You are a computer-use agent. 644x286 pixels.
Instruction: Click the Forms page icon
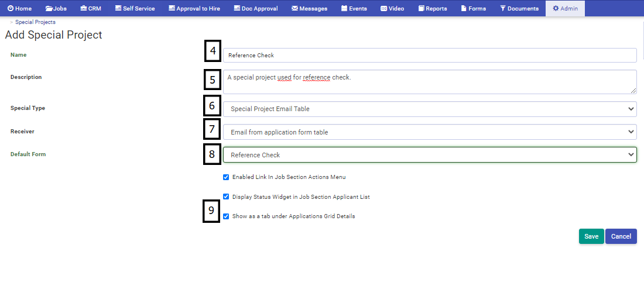[x=464, y=8]
